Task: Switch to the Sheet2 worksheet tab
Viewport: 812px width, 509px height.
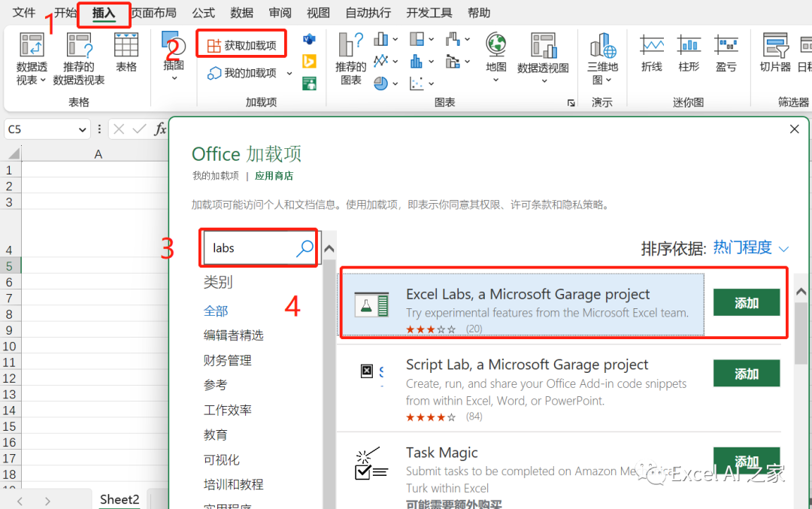Action: [120, 499]
